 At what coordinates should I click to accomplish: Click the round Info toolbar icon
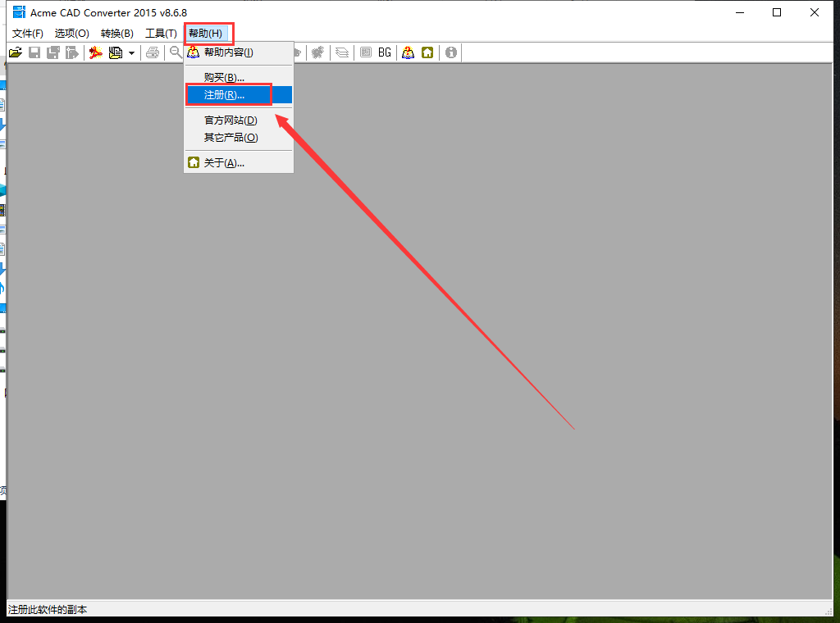[451, 52]
